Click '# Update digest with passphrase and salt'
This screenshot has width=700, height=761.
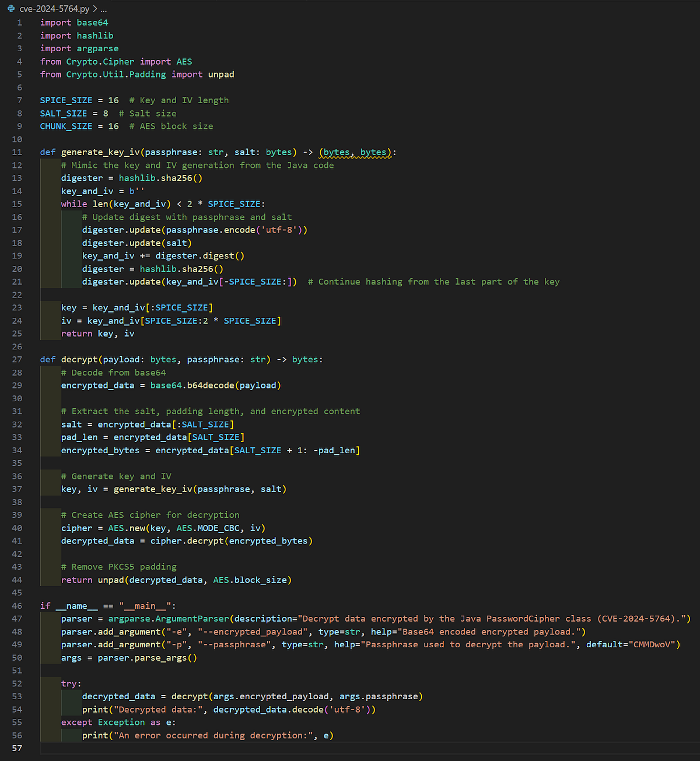tap(187, 217)
